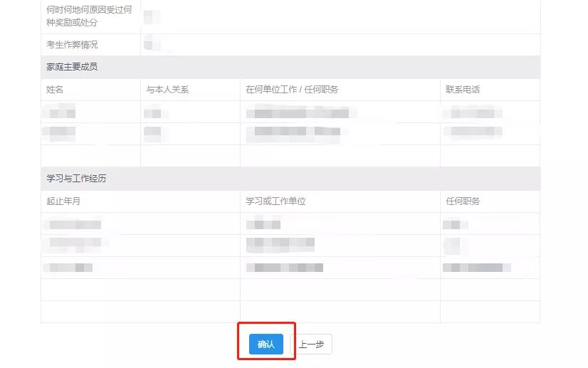The width and height of the screenshot is (588, 368).
Task: Select the 学习与工作经历 section header
Action: click(76, 179)
